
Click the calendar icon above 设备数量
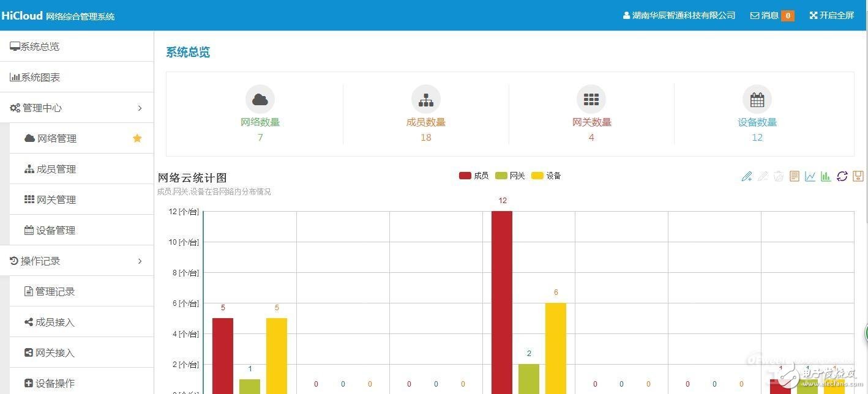pos(757,98)
